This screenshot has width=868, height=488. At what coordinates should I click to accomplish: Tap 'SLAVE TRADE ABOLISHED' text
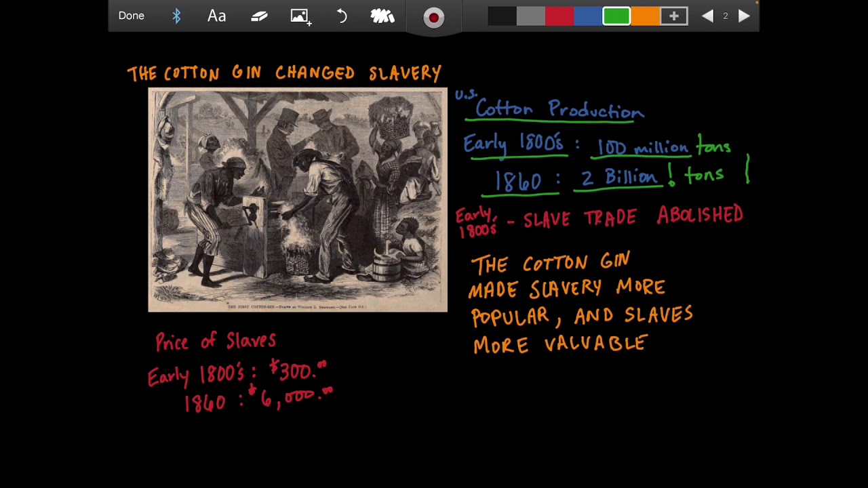pos(633,217)
